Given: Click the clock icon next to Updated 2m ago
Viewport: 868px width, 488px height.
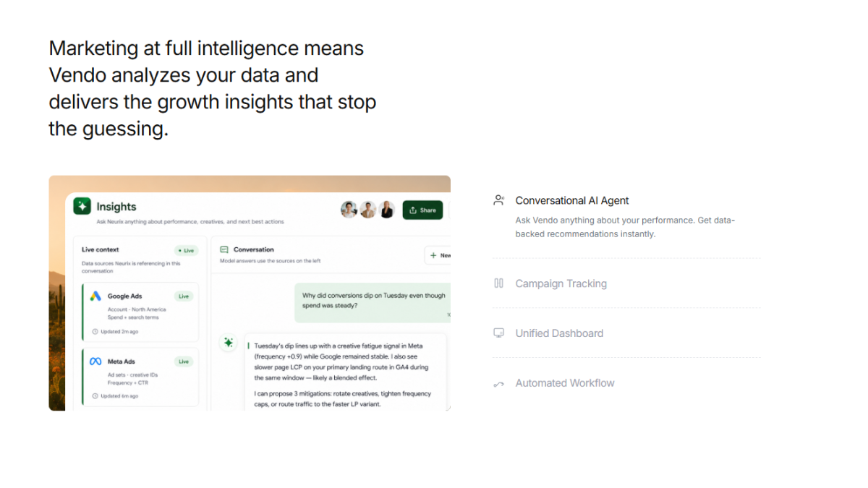Looking at the screenshot, I should [x=95, y=332].
